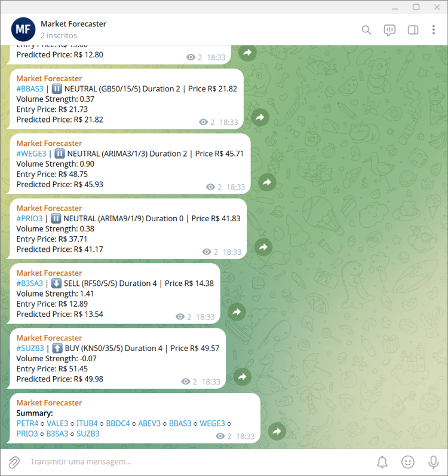Forward the Summary message
This screenshot has width=448, height=476.
(x=277, y=431)
